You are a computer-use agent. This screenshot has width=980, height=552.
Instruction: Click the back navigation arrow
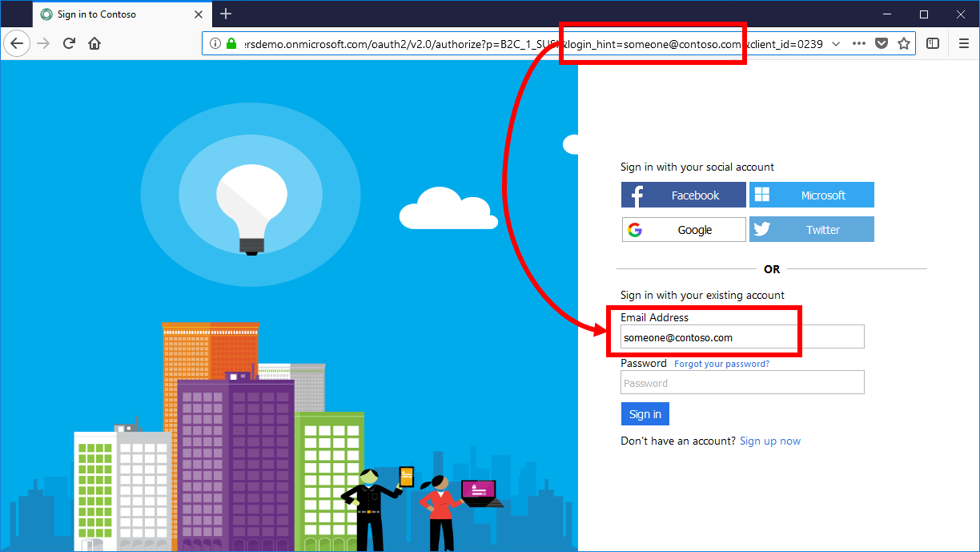coord(16,43)
